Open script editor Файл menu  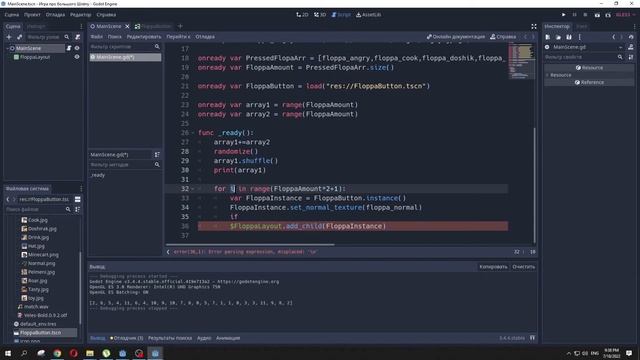point(97,37)
